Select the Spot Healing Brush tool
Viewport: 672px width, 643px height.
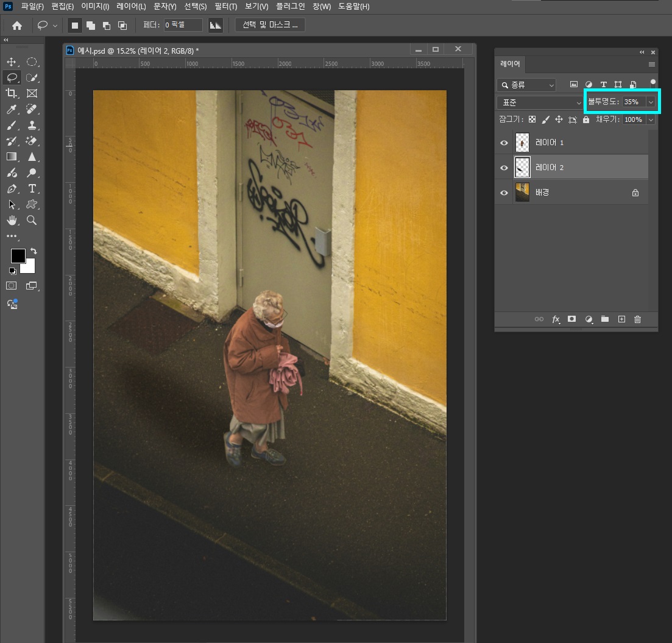32,109
